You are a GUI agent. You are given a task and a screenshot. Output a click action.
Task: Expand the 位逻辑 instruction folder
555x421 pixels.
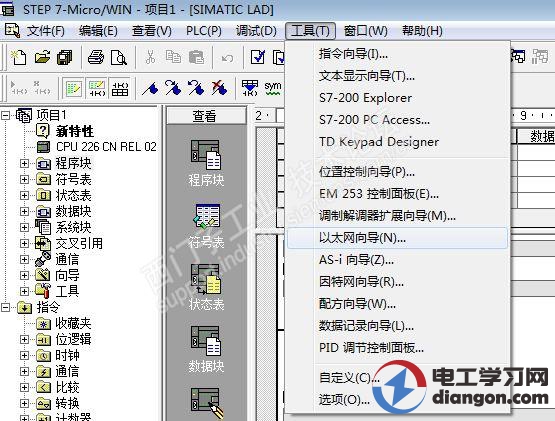24,339
